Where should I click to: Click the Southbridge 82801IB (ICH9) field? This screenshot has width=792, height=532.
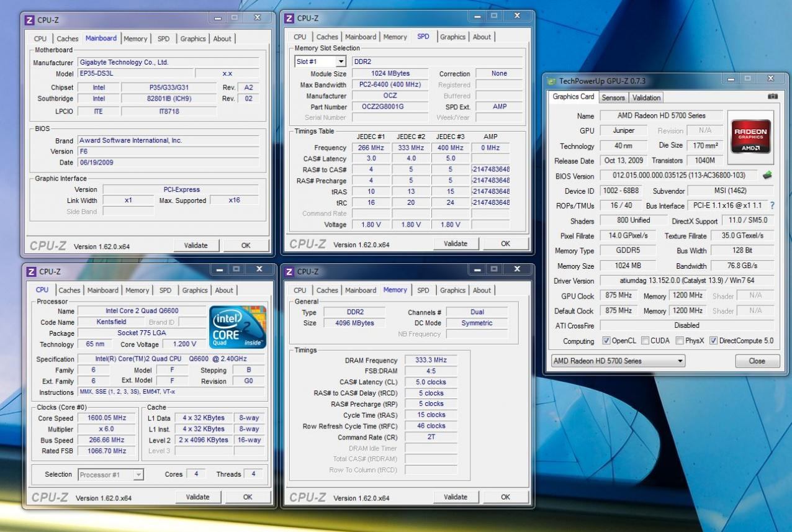[x=169, y=99]
